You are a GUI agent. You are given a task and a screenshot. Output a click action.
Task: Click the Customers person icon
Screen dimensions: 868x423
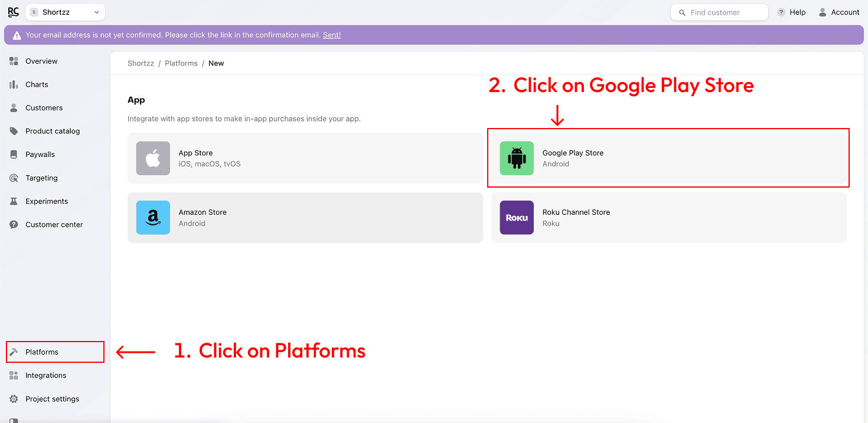tap(14, 108)
